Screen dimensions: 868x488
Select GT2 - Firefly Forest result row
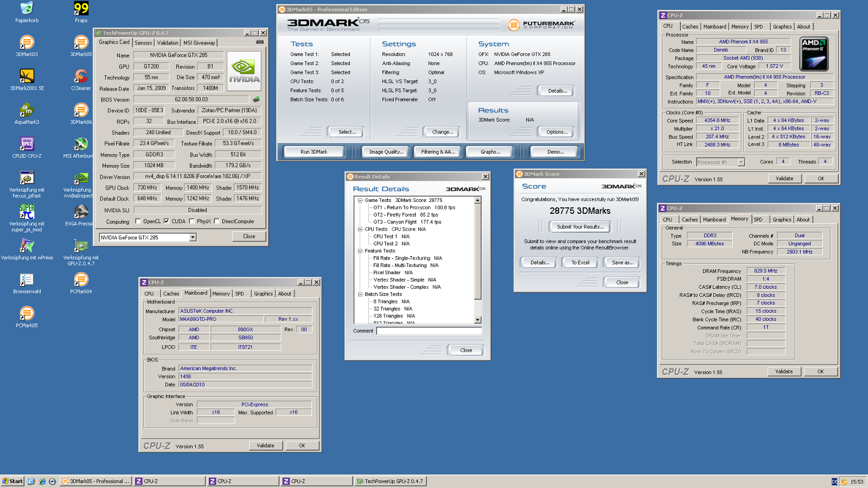pyautogui.click(x=405, y=215)
